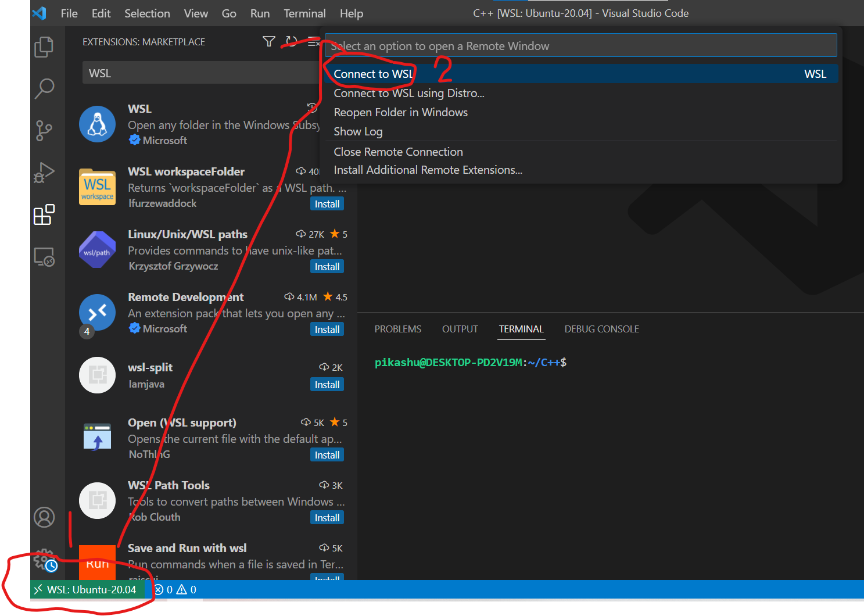
Task: Choose Close Remote Connection
Action: coord(581,152)
